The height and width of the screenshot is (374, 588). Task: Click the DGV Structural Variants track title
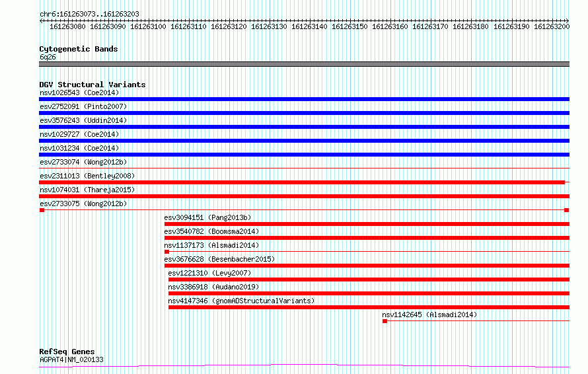(x=92, y=85)
